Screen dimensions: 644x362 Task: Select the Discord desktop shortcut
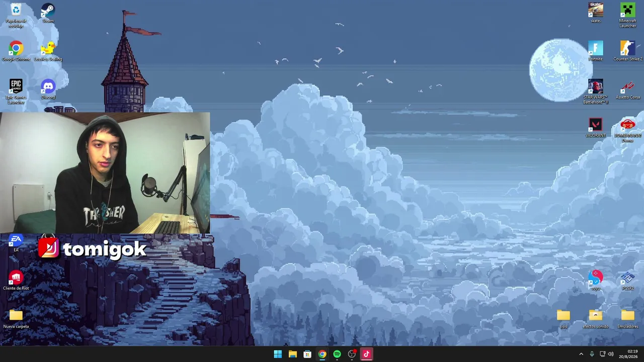(48, 89)
